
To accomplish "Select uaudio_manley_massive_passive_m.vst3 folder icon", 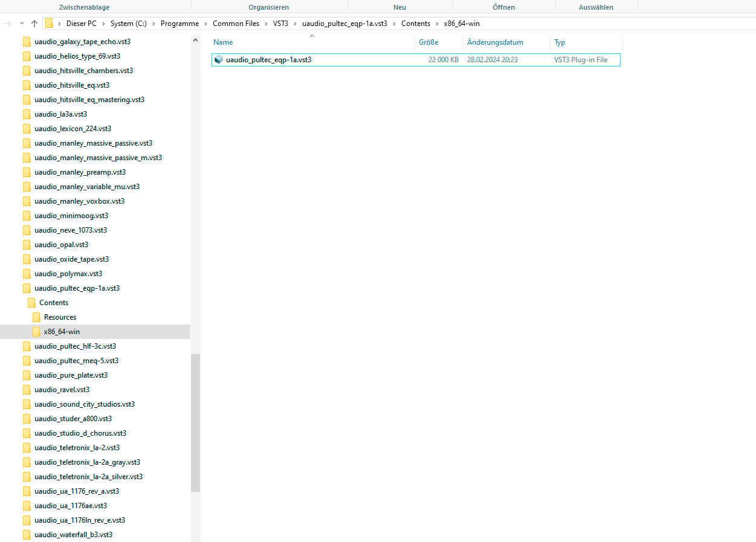I will [27, 158].
